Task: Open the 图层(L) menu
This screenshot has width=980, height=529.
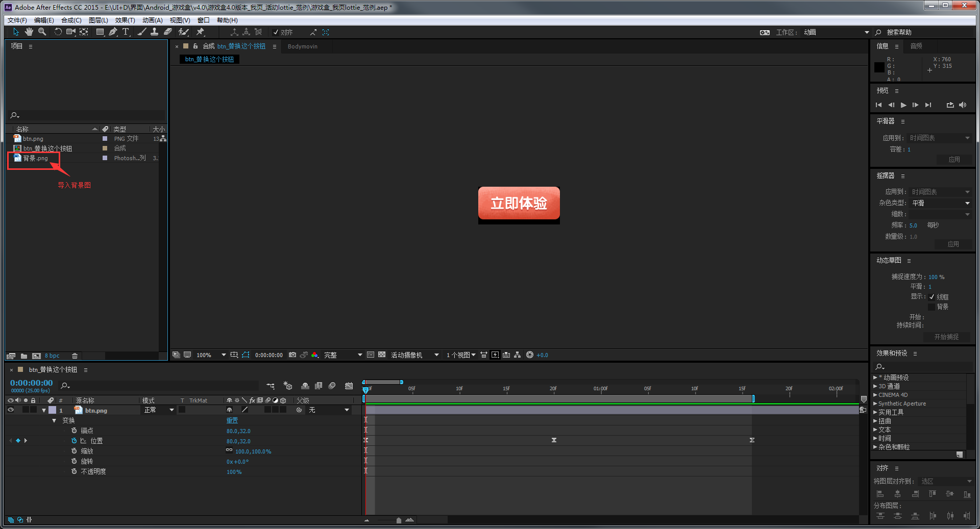Action: click(x=98, y=20)
